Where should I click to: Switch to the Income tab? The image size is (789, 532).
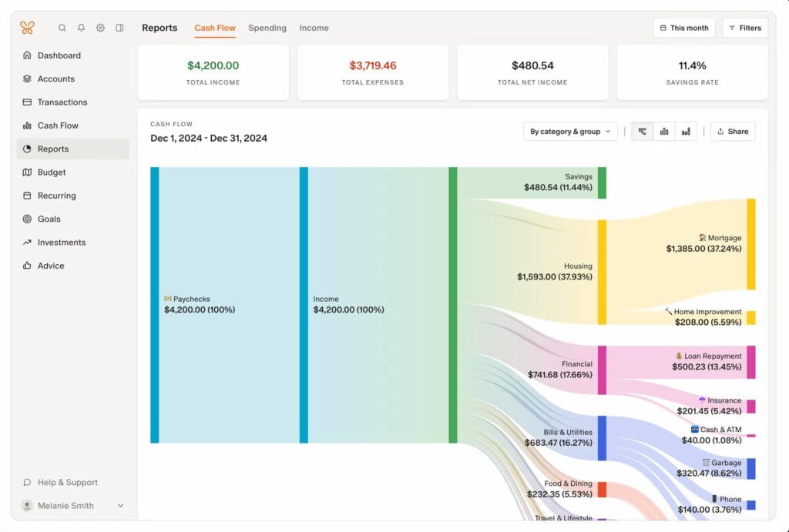coord(314,28)
